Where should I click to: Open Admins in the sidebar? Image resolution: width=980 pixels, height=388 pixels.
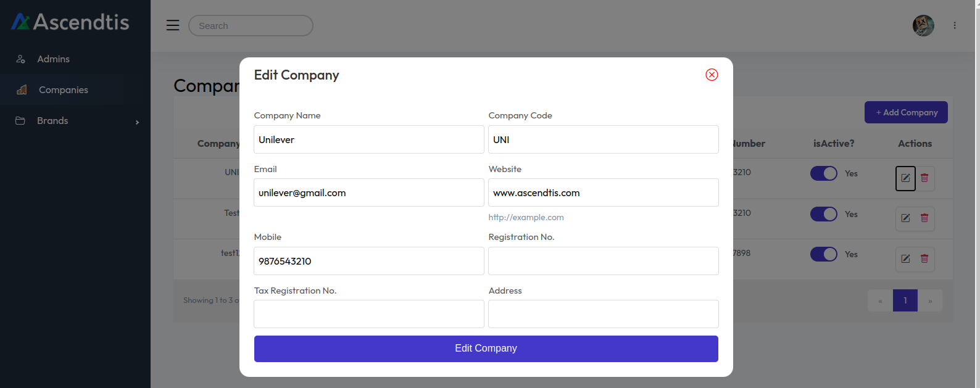coord(53,59)
